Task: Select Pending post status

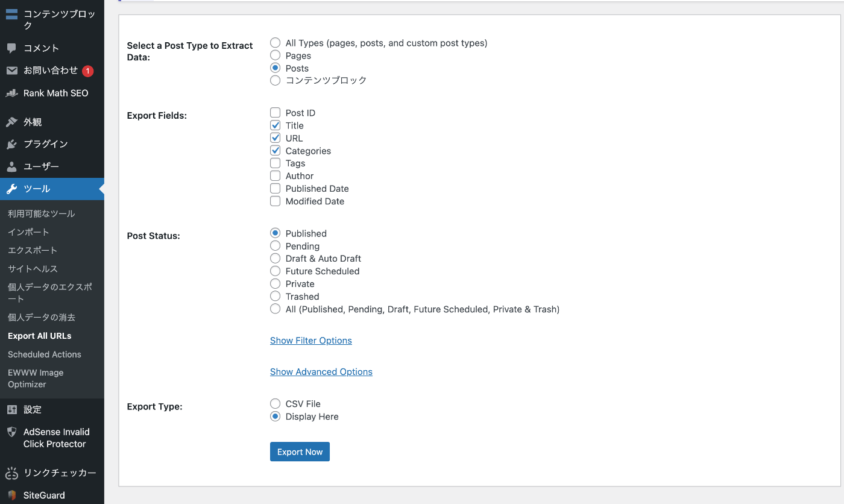Action: 276,246
